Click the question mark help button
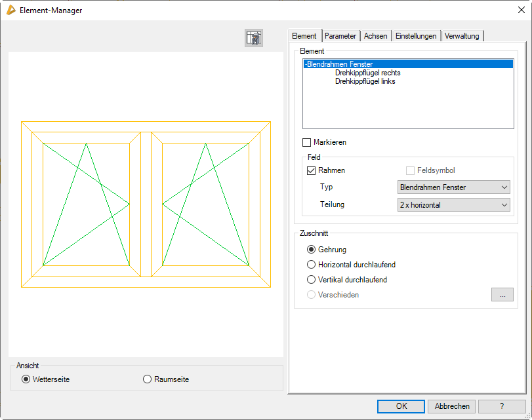The image size is (532, 420). (502, 406)
